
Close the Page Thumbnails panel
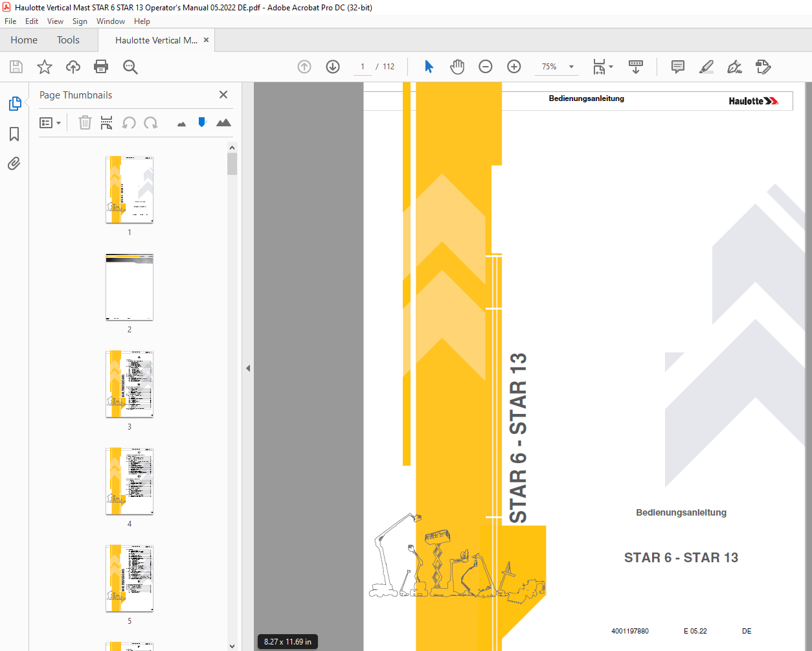(x=223, y=95)
